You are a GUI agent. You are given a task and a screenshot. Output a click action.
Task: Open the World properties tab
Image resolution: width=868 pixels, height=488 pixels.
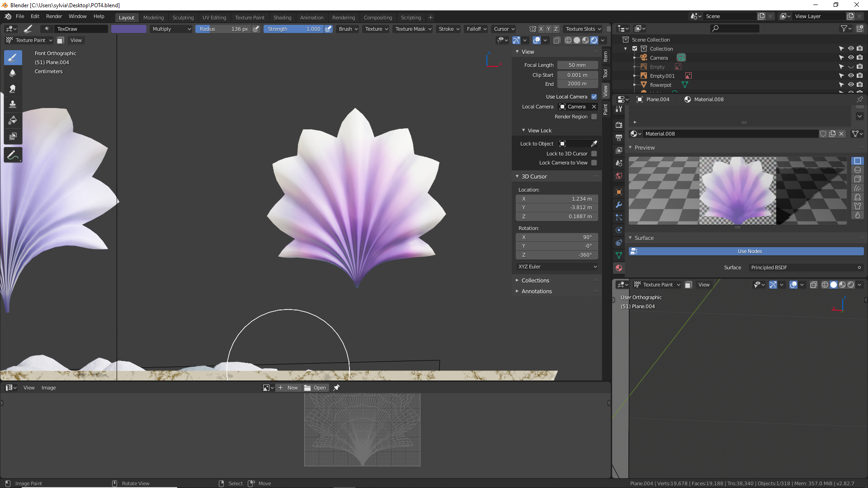[619, 176]
